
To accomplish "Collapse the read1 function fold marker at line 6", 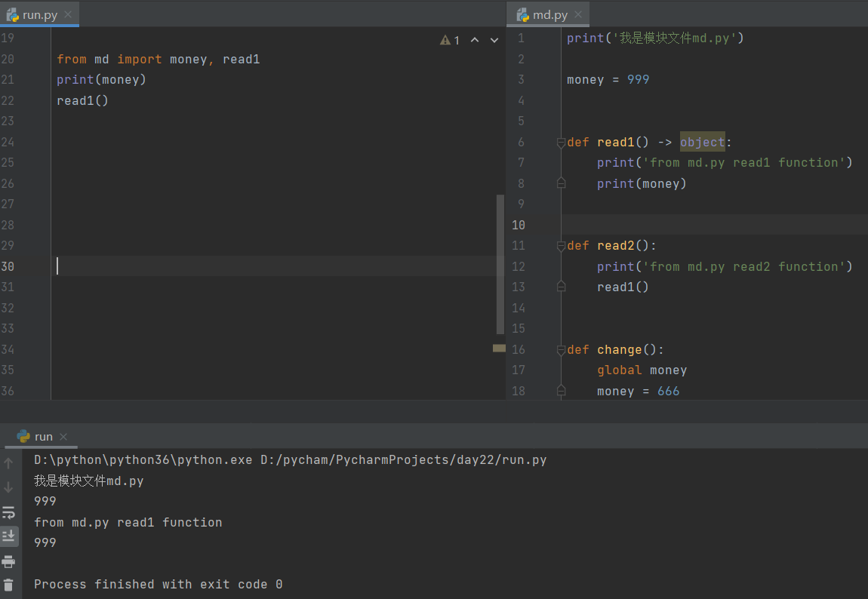I will tap(561, 143).
